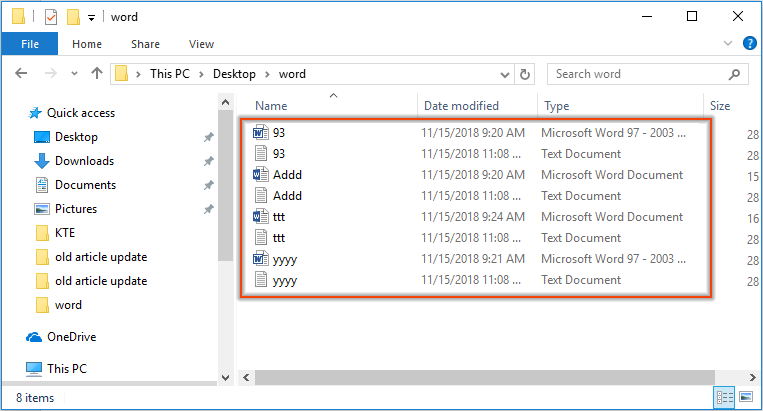Click the Word document icon for ttt
This screenshot has height=411, width=763.
(x=261, y=217)
